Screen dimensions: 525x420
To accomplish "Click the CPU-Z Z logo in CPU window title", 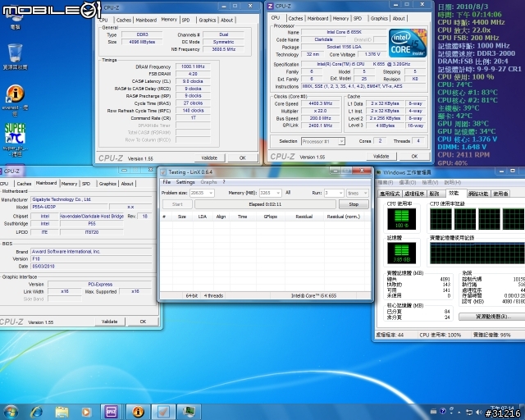I will click(x=270, y=6).
